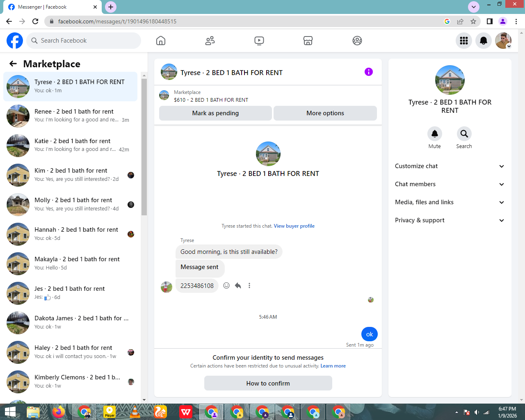525x420 pixels.
Task: Expand the Chat members section
Action: click(450, 184)
